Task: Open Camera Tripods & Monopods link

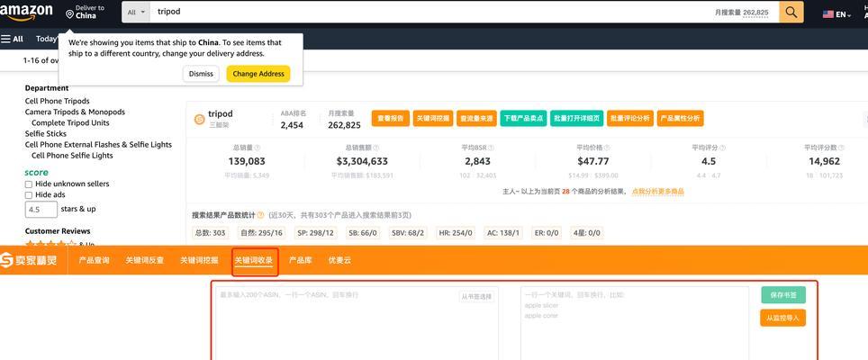Action: point(75,112)
